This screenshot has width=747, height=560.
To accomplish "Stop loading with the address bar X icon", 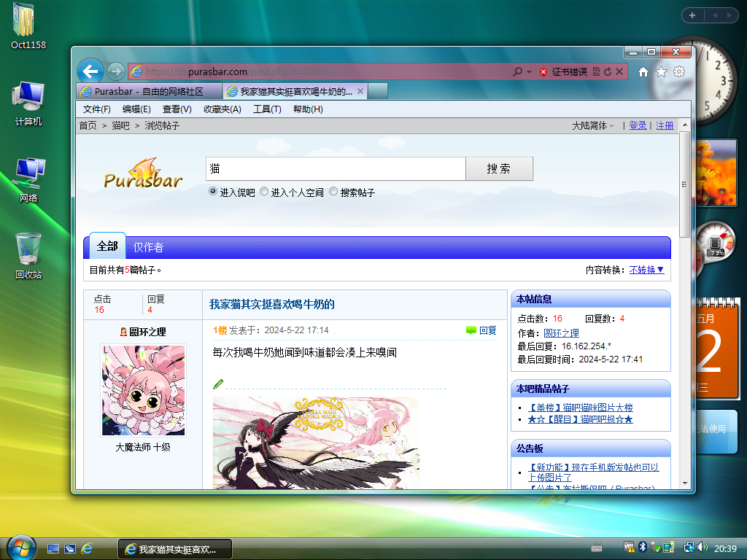I will coord(619,71).
